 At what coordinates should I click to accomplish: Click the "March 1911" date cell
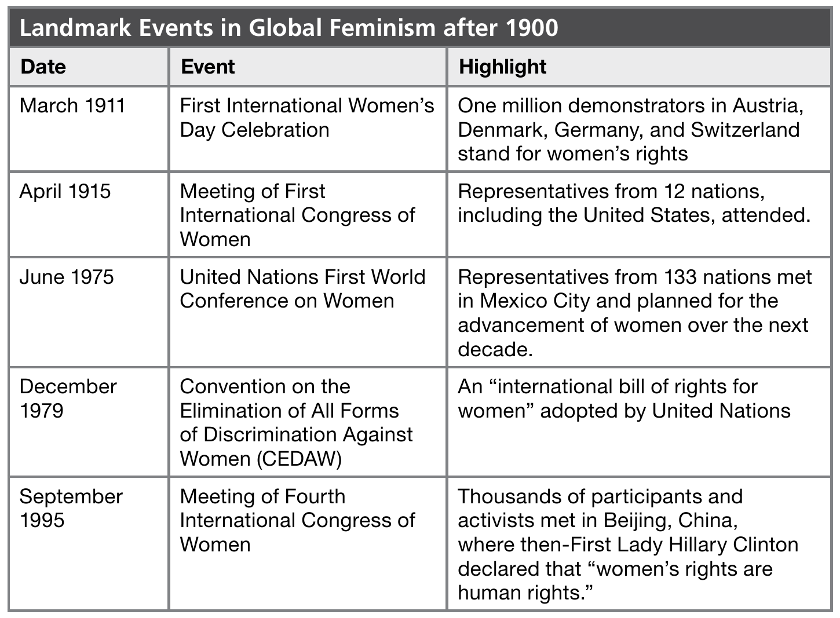click(72, 106)
